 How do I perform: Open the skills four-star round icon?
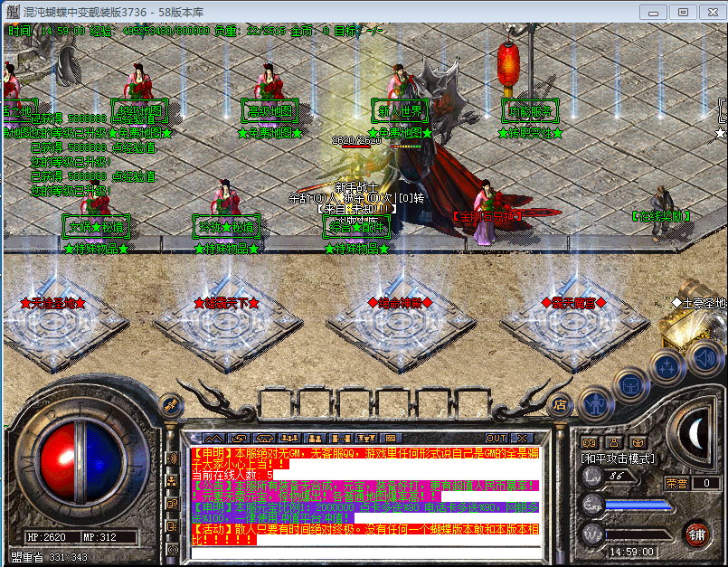[x=668, y=366]
